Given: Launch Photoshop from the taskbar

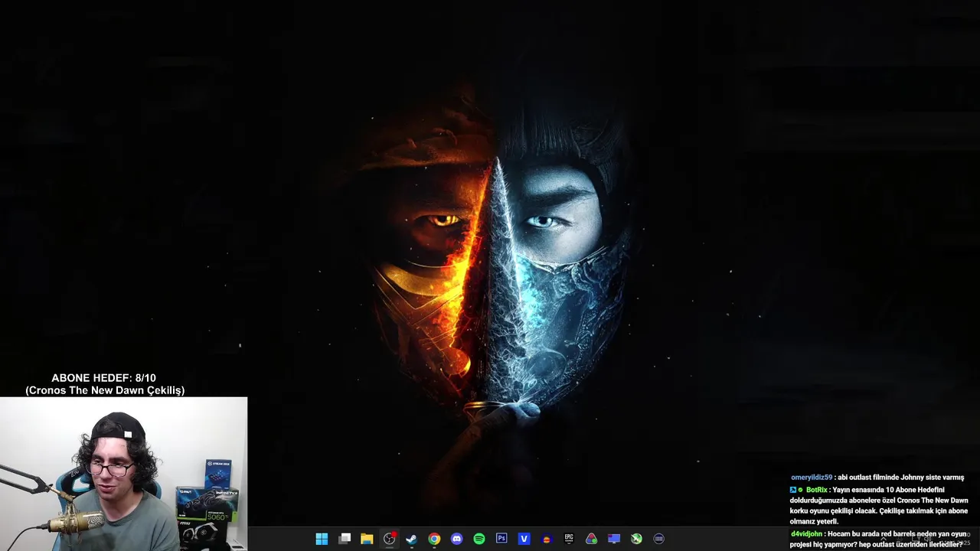Looking at the screenshot, I should click(x=501, y=539).
